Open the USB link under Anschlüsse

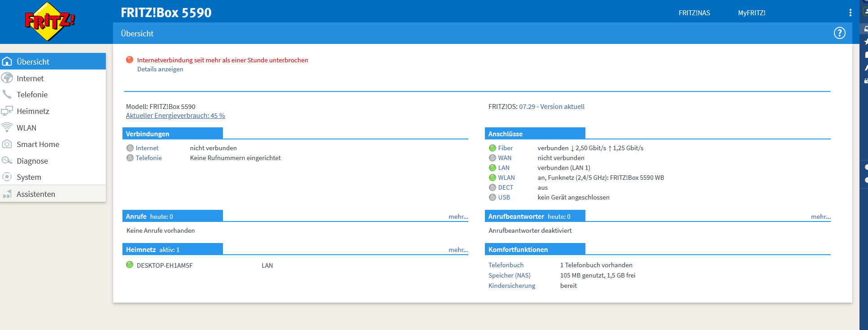coord(504,197)
